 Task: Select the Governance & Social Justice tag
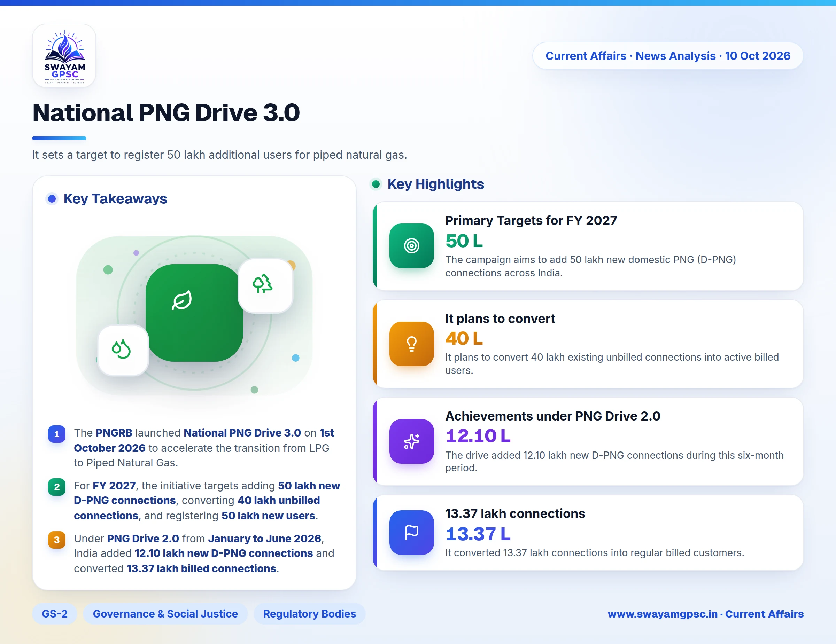pos(165,614)
